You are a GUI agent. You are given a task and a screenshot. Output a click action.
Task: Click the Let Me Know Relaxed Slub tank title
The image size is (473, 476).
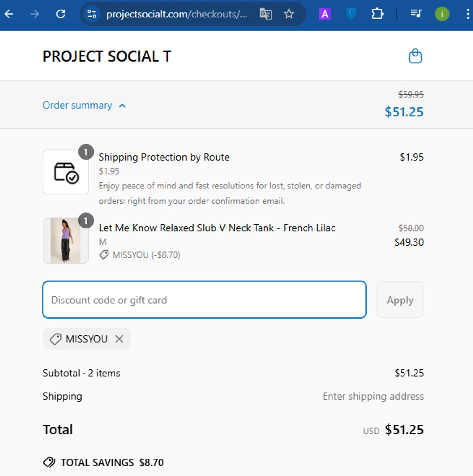[x=217, y=228]
